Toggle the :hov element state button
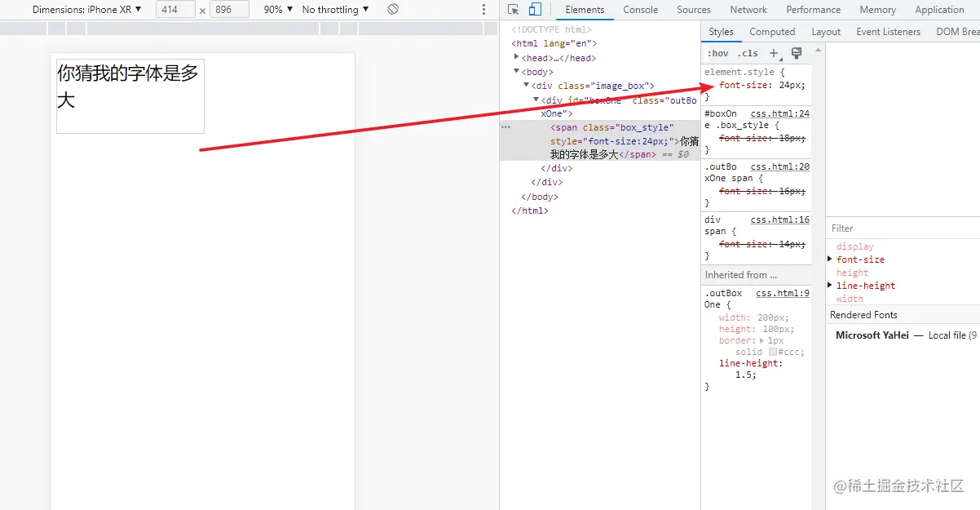 pyautogui.click(x=718, y=54)
